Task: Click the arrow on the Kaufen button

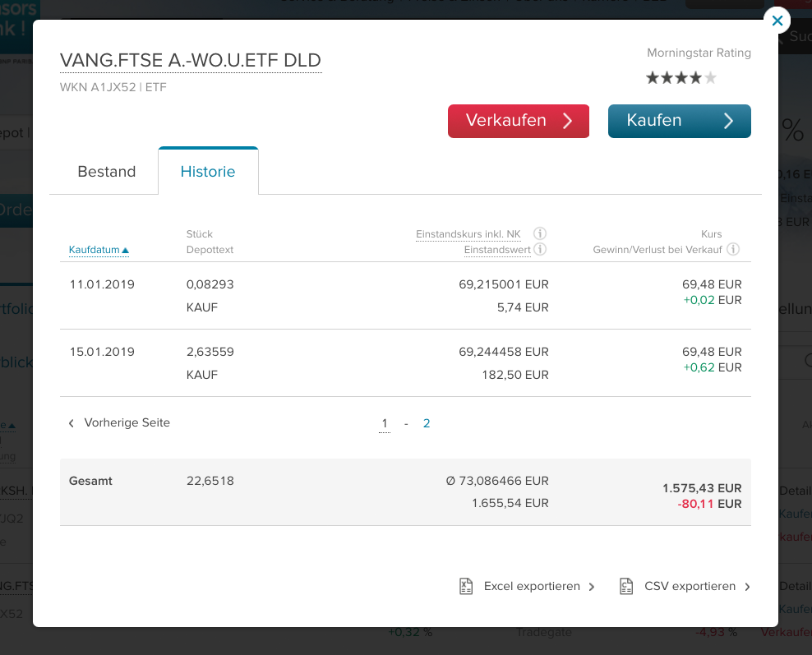Action: (729, 121)
